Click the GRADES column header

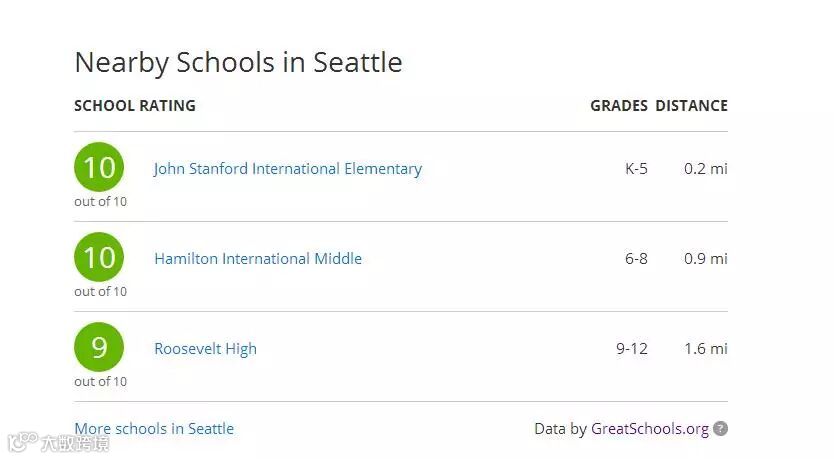point(619,106)
